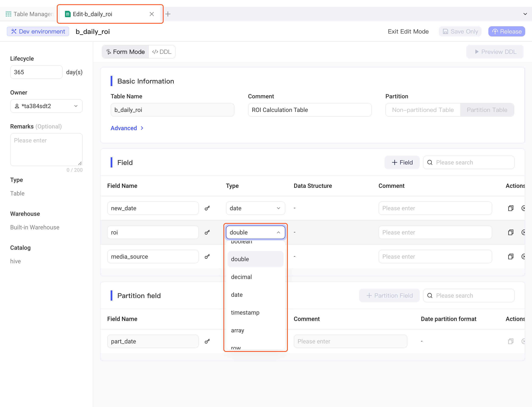Viewport: 532px width, 407px height.
Task: Copy the roi field row
Action: [511, 232]
